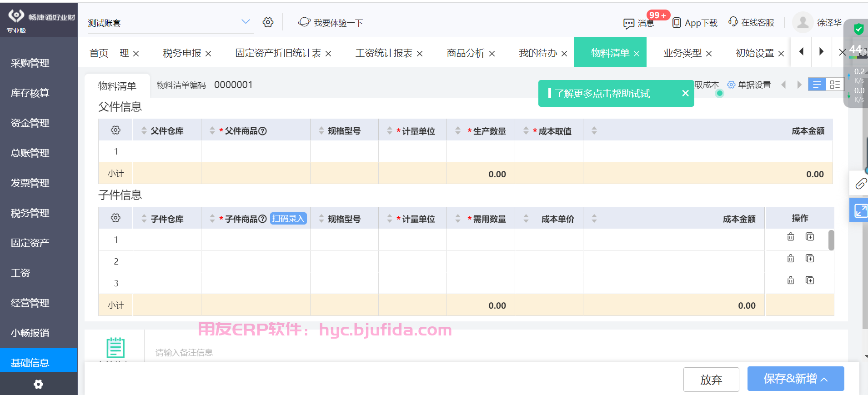Click child table vertical scrollbar
868x395 pixels.
[x=831, y=240]
